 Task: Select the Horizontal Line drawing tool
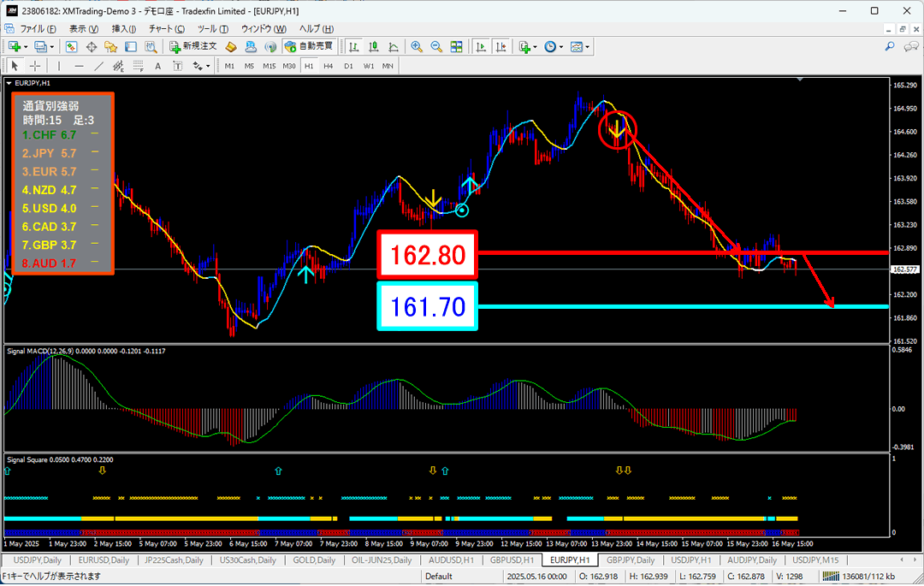(x=79, y=66)
